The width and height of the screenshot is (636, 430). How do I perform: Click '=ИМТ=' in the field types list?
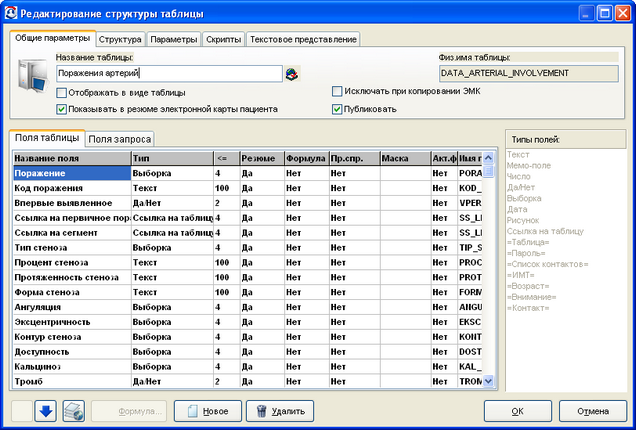point(521,275)
